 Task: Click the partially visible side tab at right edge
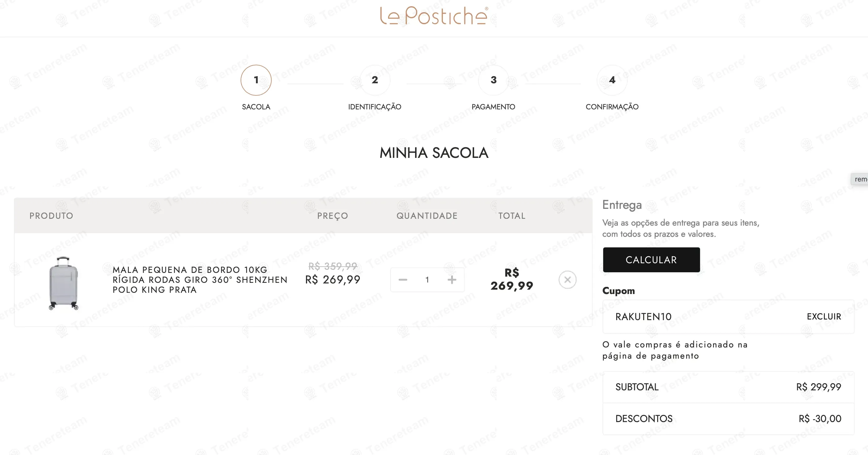coord(860,179)
